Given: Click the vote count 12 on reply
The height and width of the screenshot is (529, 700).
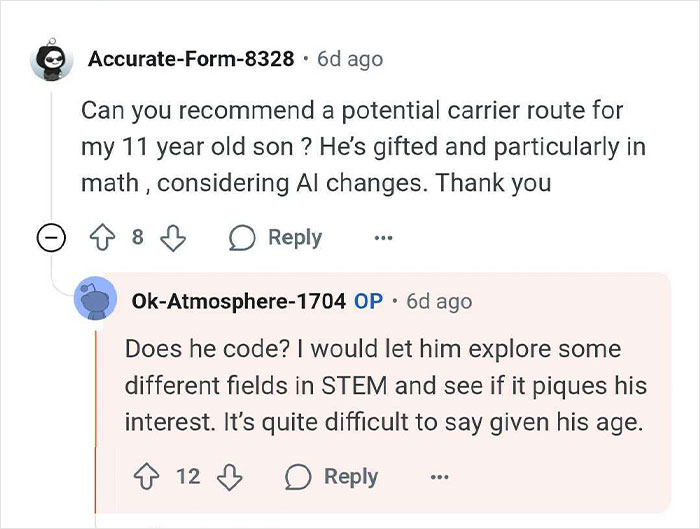Looking at the screenshot, I should click(x=188, y=476).
